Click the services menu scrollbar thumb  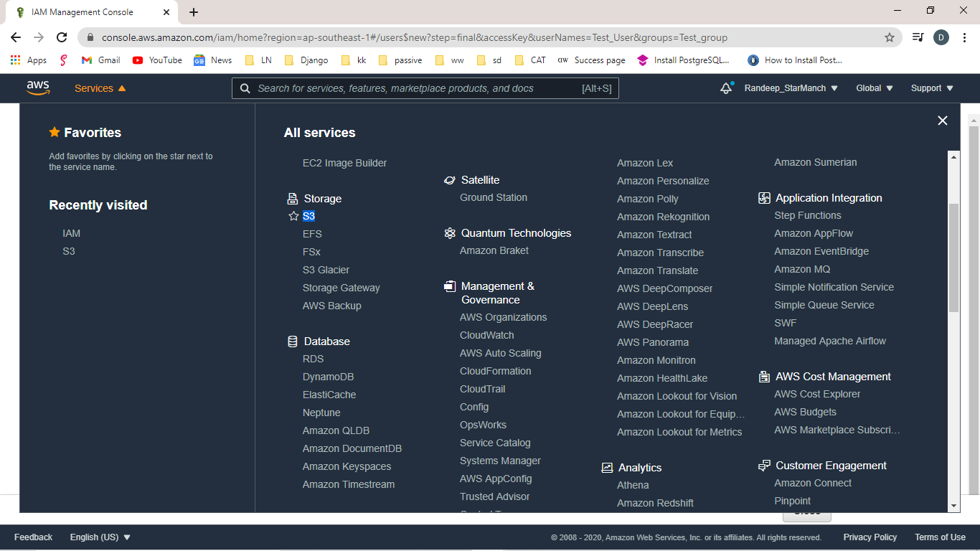[x=953, y=257]
